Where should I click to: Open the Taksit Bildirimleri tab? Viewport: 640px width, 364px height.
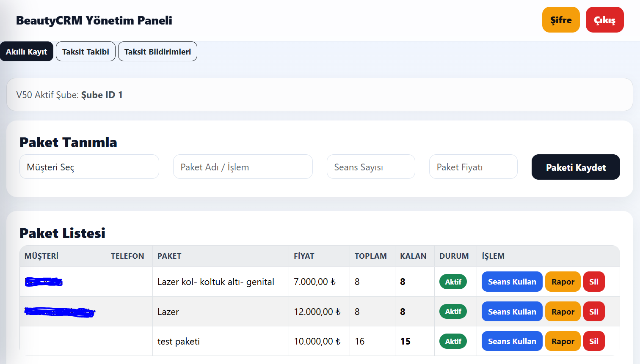pyautogui.click(x=157, y=52)
